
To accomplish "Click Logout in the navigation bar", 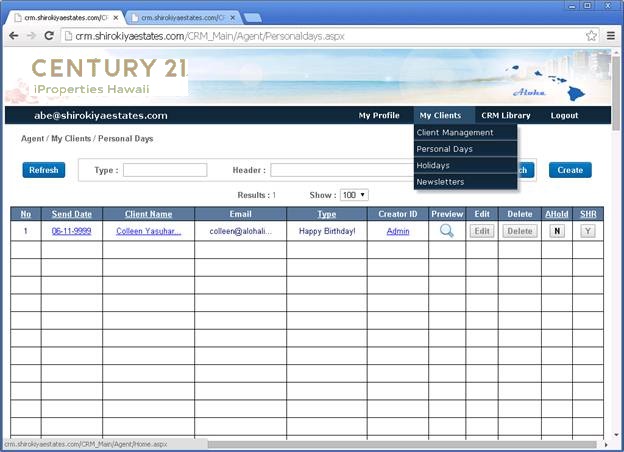I will tap(564, 115).
